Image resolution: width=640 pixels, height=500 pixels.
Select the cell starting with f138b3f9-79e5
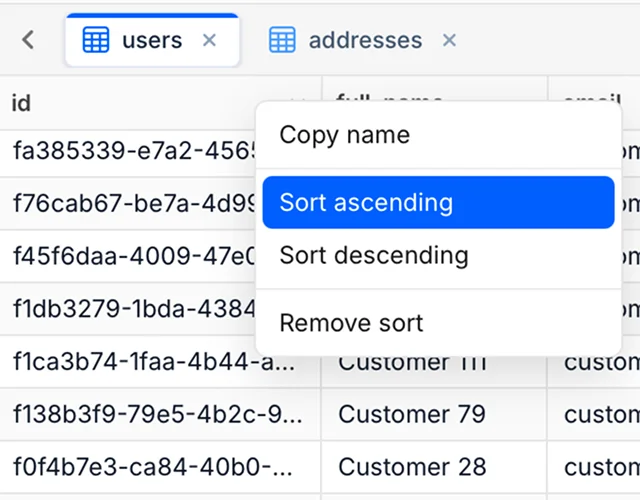point(160,414)
